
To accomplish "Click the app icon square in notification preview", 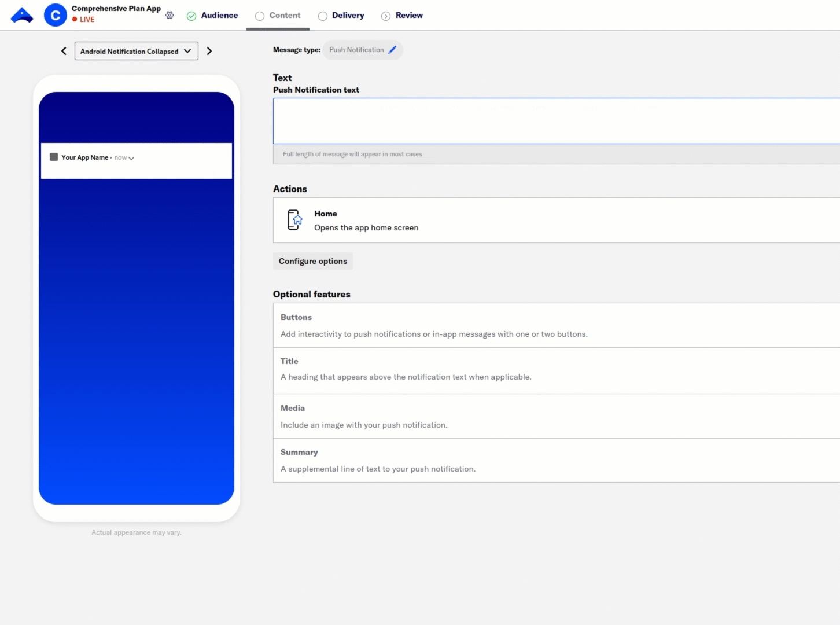I will pos(54,157).
